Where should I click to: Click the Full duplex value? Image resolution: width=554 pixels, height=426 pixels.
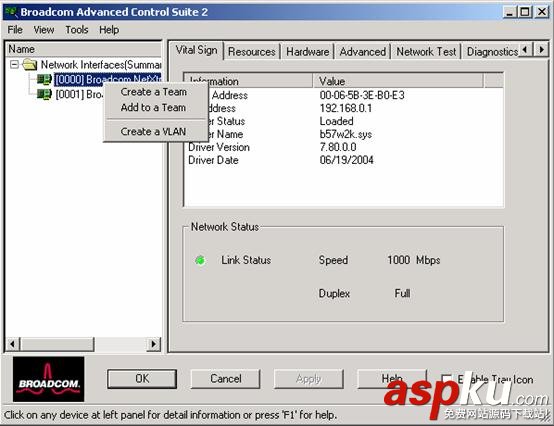(402, 293)
